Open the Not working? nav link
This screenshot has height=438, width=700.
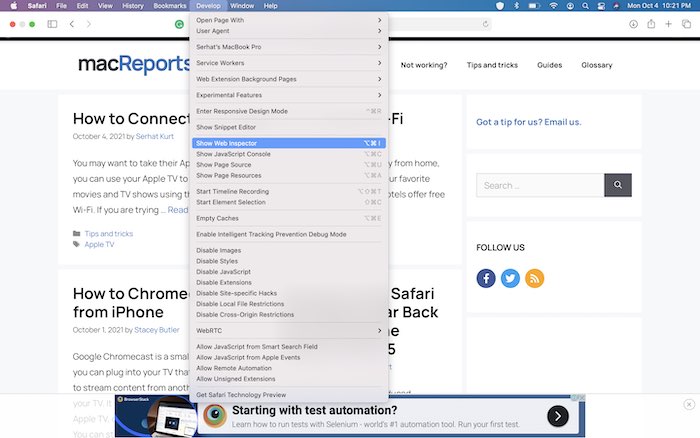coord(424,65)
